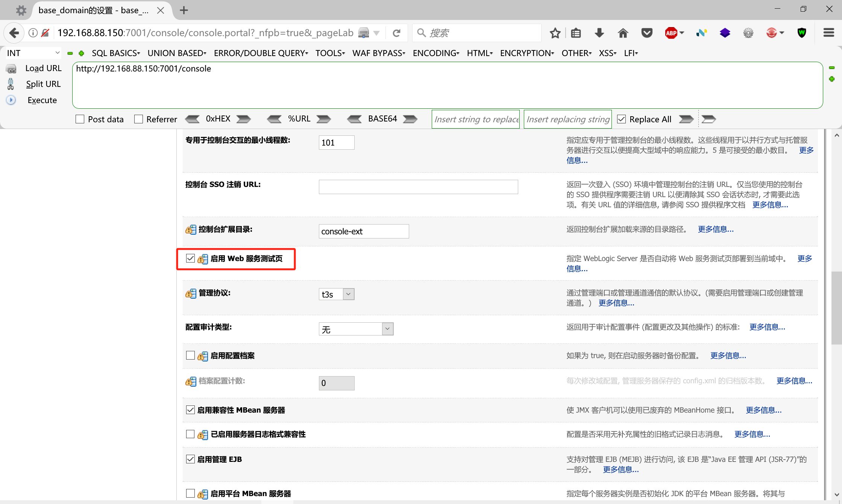
Task: Open the 配置审计类型 dropdown showing 无
Action: point(356,329)
